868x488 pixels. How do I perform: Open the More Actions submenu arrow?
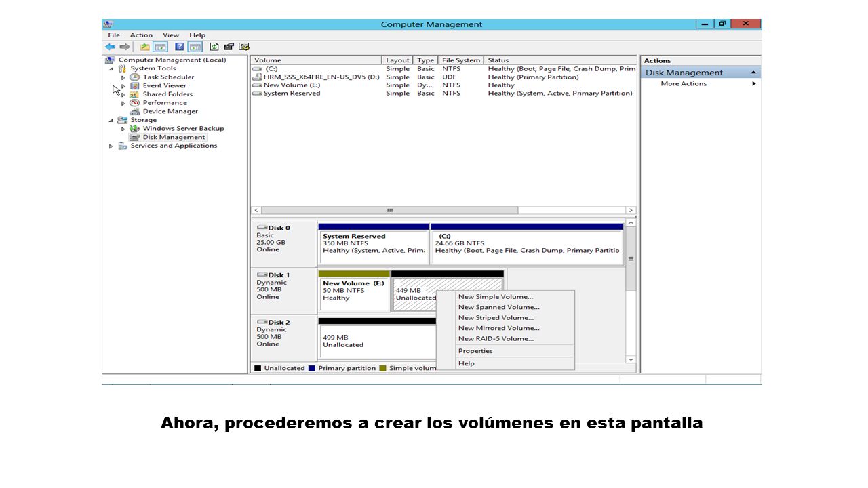[x=753, y=84]
